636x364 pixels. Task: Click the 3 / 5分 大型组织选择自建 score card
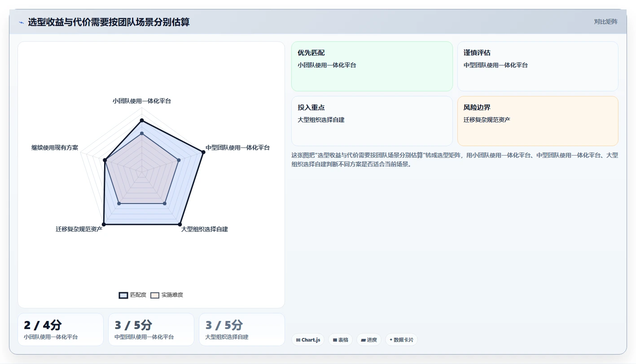coord(242,329)
